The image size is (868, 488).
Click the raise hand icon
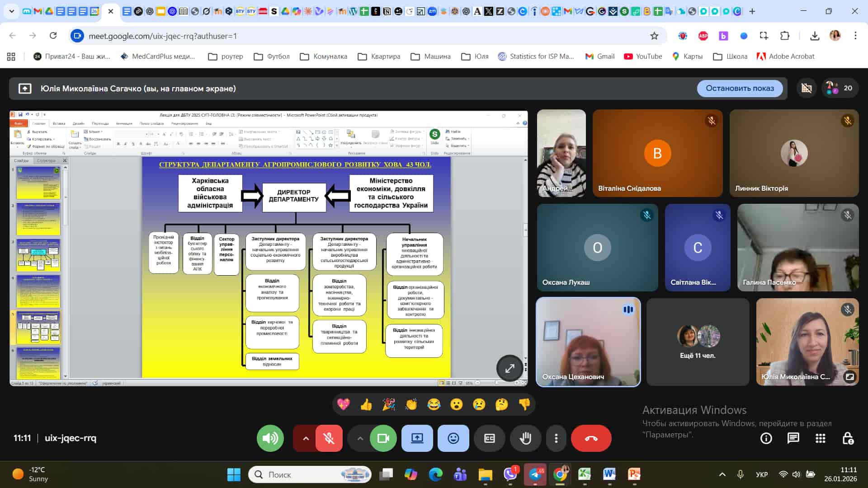[x=525, y=438]
